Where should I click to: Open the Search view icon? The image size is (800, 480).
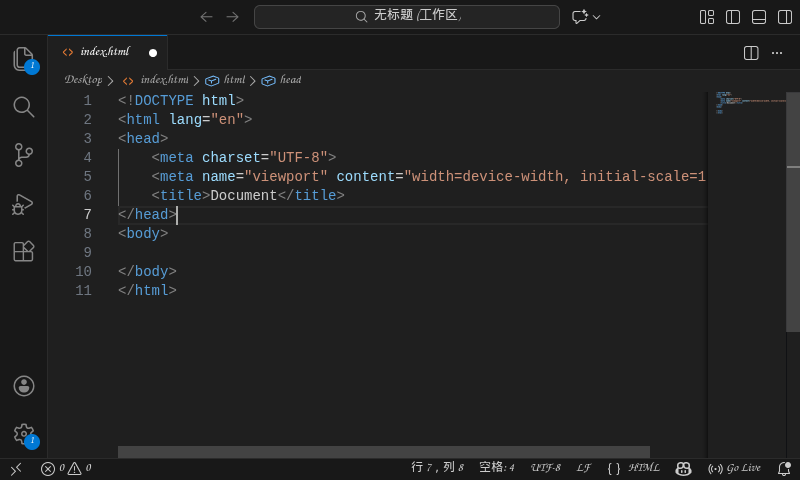(23, 107)
